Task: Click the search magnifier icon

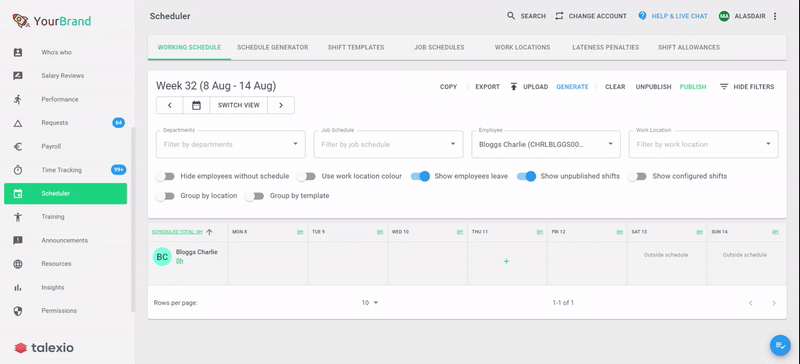Action: click(x=511, y=16)
